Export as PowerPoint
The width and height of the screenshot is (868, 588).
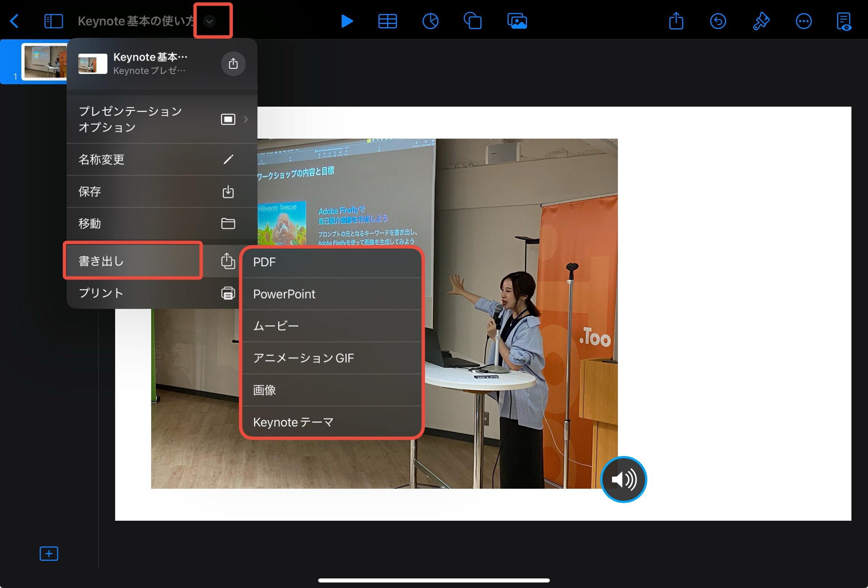332,294
